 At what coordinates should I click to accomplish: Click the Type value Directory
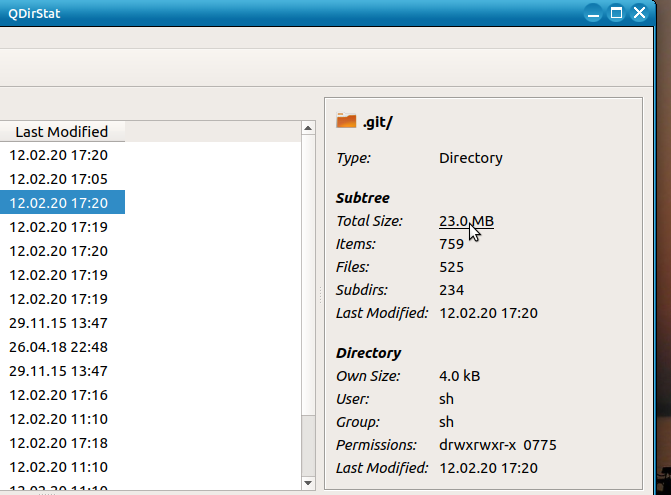tap(471, 158)
